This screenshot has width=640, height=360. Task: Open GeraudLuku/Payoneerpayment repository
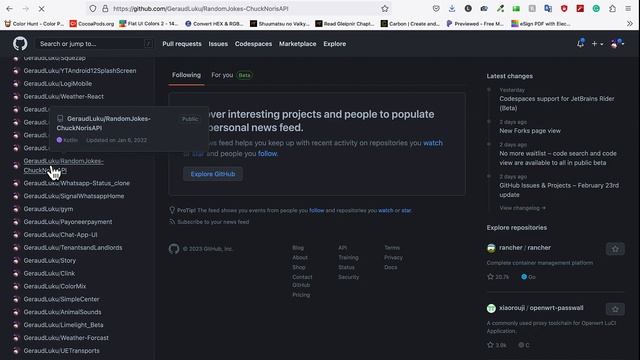click(x=68, y=222)
